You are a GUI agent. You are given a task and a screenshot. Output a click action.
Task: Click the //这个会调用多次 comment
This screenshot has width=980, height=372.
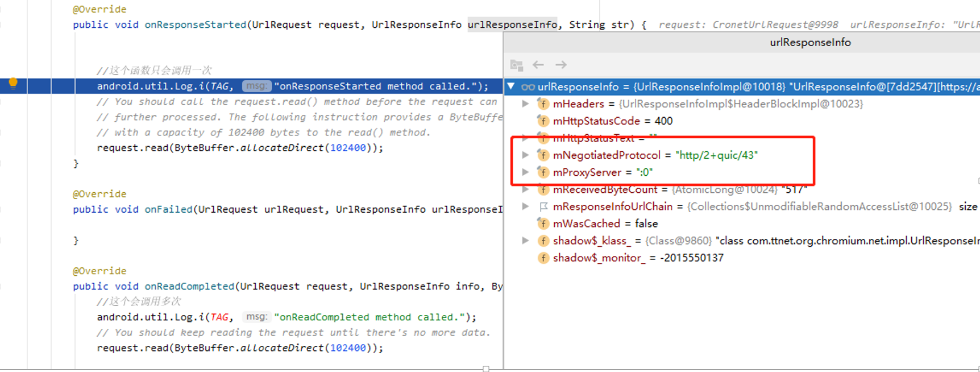(139, 301)
